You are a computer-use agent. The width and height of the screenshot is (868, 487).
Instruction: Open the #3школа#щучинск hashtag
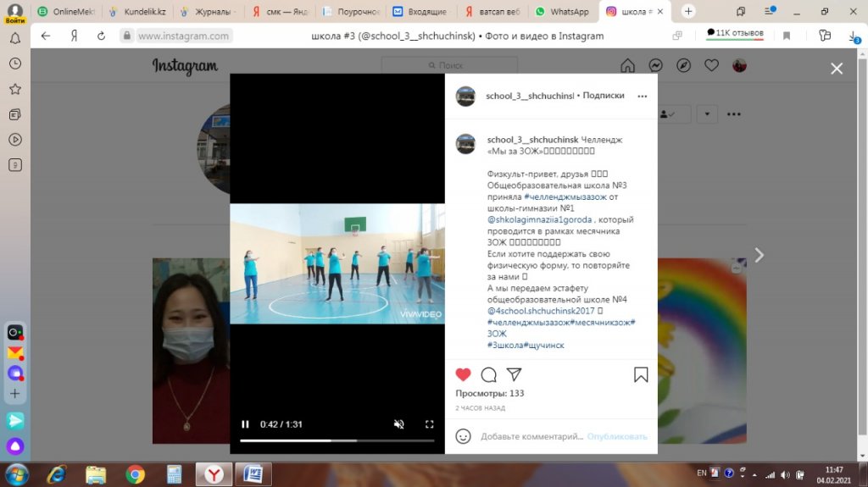point(526,345)
